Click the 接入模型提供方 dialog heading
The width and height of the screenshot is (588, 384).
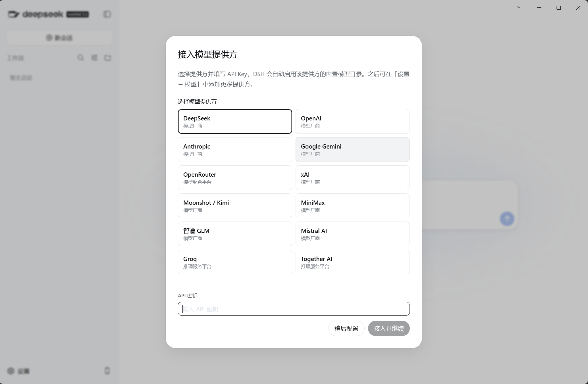pyautogui.click(x=207, y=54)
